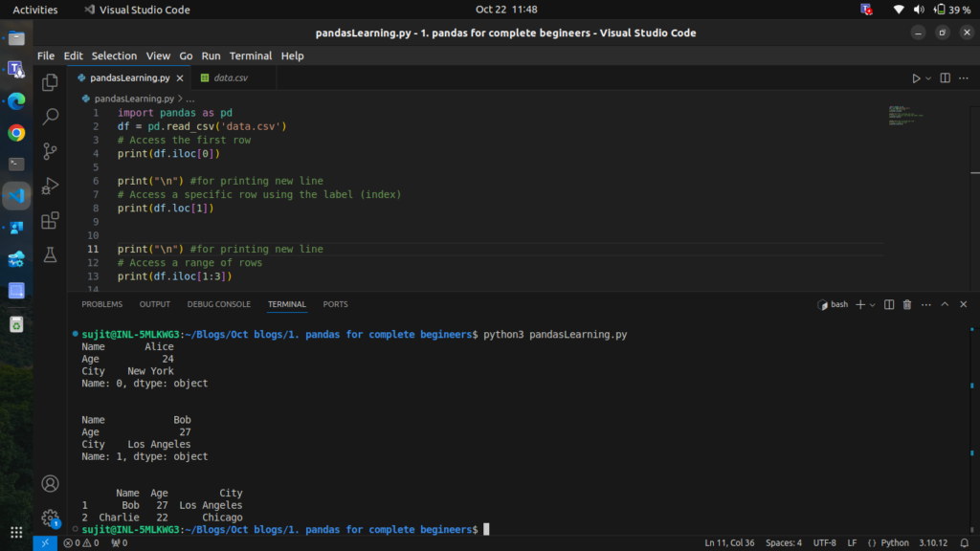980x551 pixels.
Task: Run the Python file with play icon
Action: pos(915,78)
